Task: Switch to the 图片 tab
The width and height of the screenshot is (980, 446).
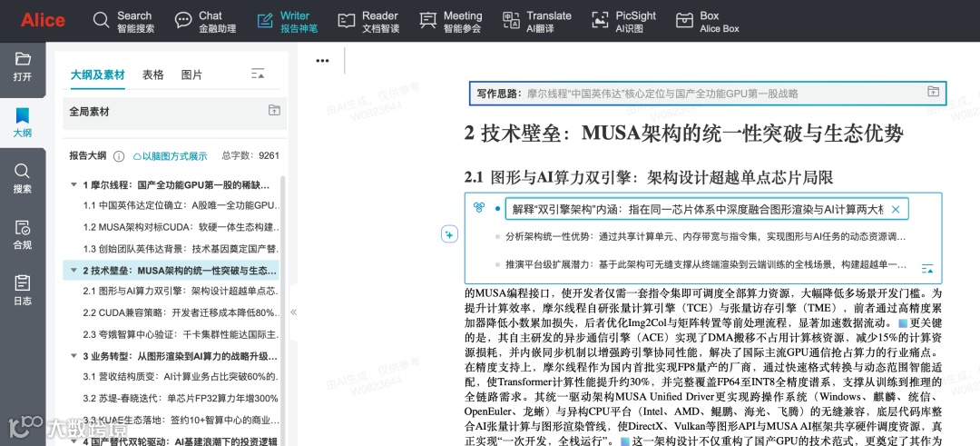Action: (x=191, y=75)
